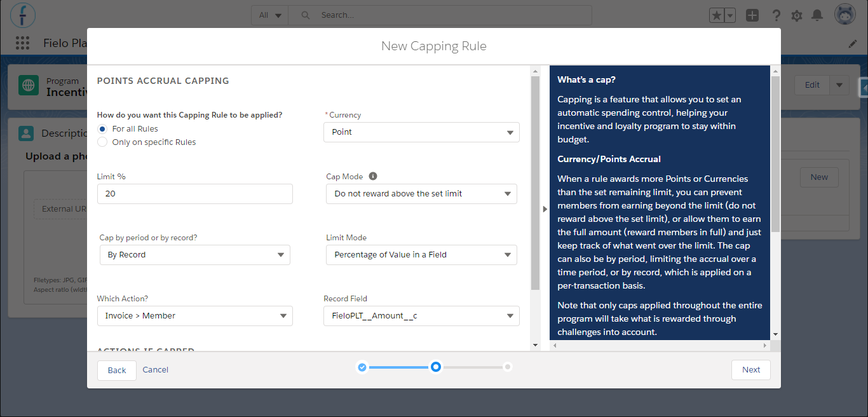This screenshot has height=417, width=868.
Task: Open the Currency dropdown showing Point
Action: (421, 132)
